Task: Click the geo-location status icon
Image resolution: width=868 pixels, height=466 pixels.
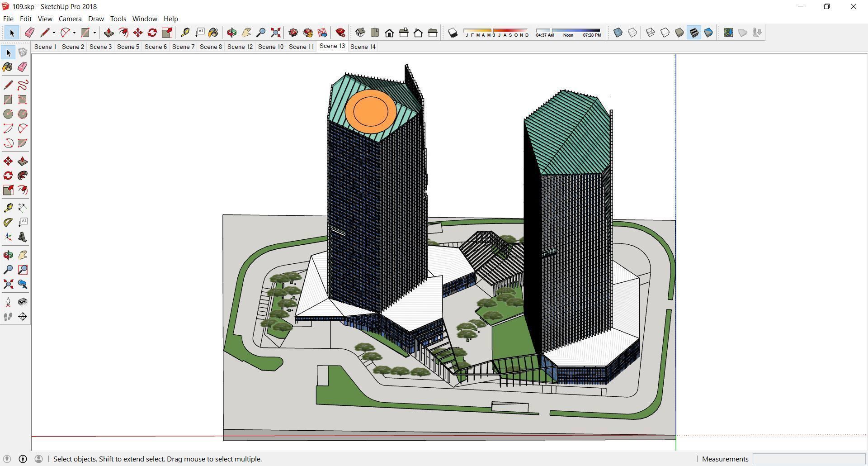Action: point(7,459)
